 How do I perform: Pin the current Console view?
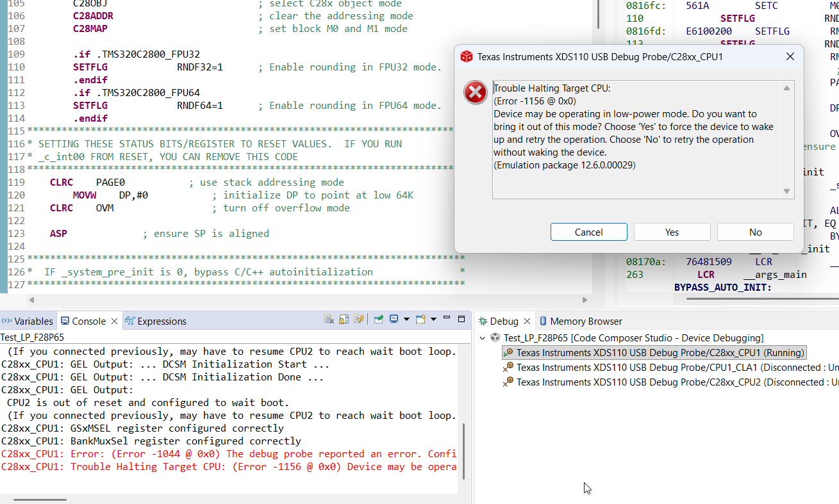coord(379,319)
